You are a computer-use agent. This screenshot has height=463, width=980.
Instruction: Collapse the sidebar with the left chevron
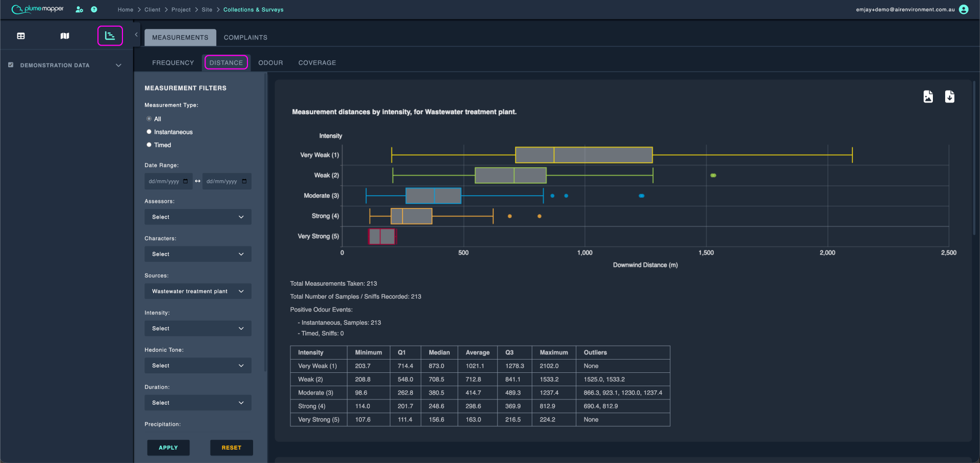(136, 35)
